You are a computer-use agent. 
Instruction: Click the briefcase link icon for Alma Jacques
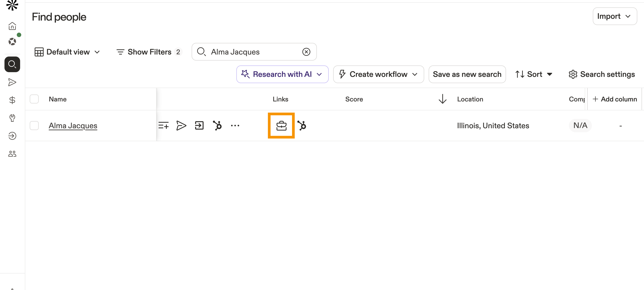[281, 126]
